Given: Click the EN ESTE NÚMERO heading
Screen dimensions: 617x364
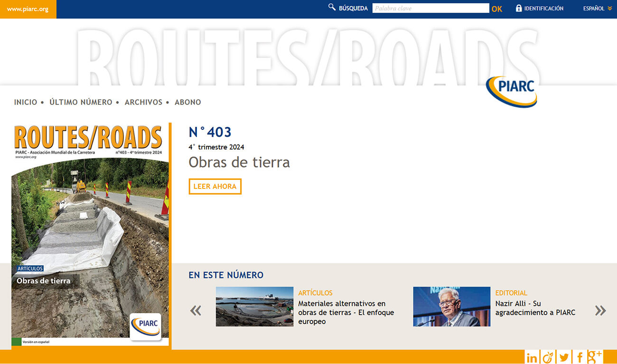Looking at the screenshot, I should (226, 275).
